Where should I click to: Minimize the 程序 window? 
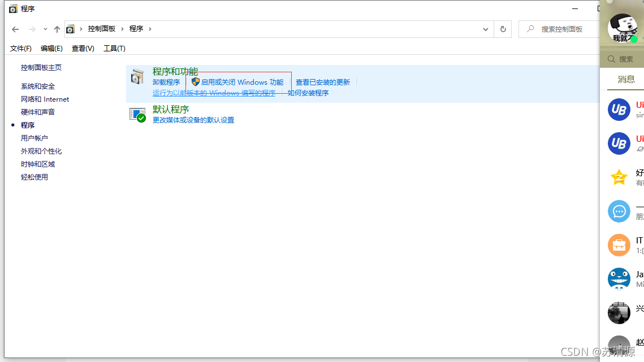click(x=574, y=8)
